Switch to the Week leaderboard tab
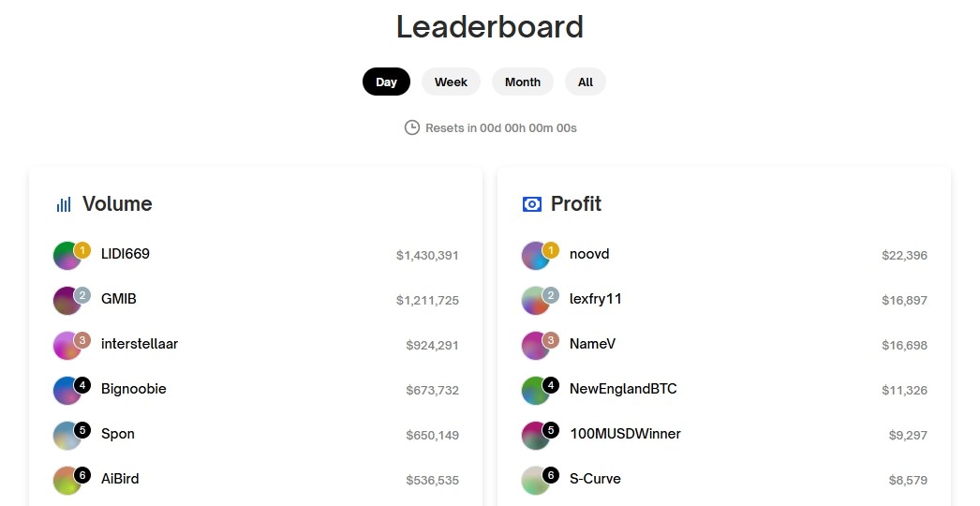The image size is (980, 506). 452,82
